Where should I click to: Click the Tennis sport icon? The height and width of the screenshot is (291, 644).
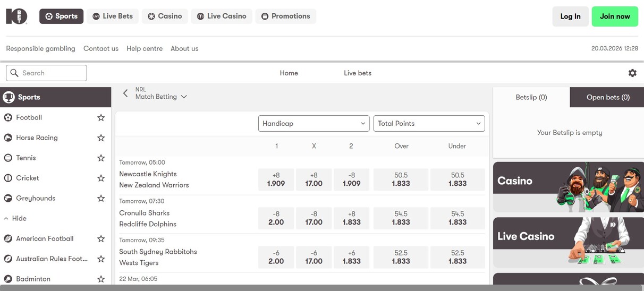tap(8, 158)
